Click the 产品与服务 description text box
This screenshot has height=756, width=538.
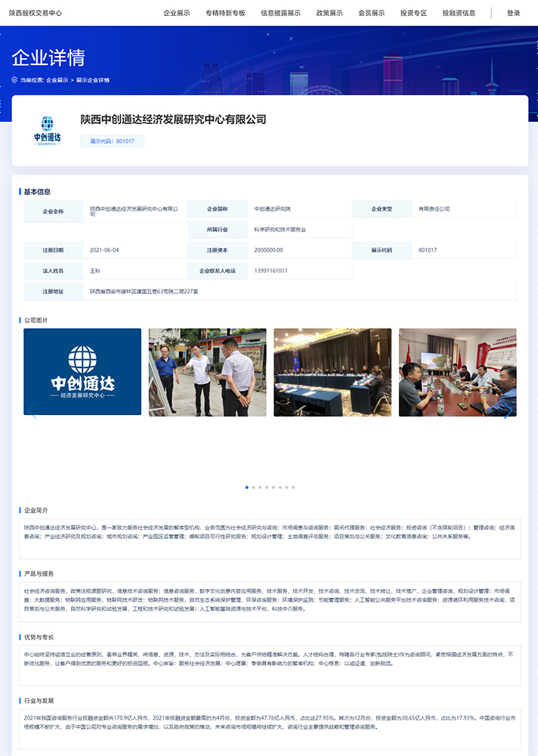[270, 602]
